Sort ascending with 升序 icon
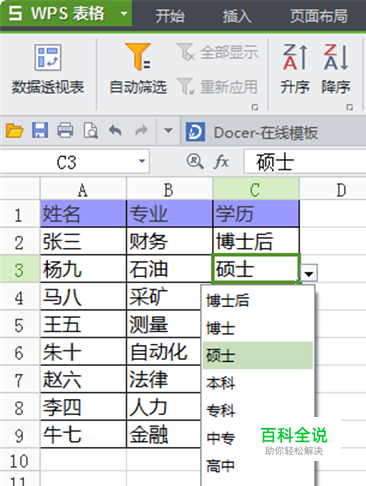The image size is (366, 486). [x=295, y=69]
